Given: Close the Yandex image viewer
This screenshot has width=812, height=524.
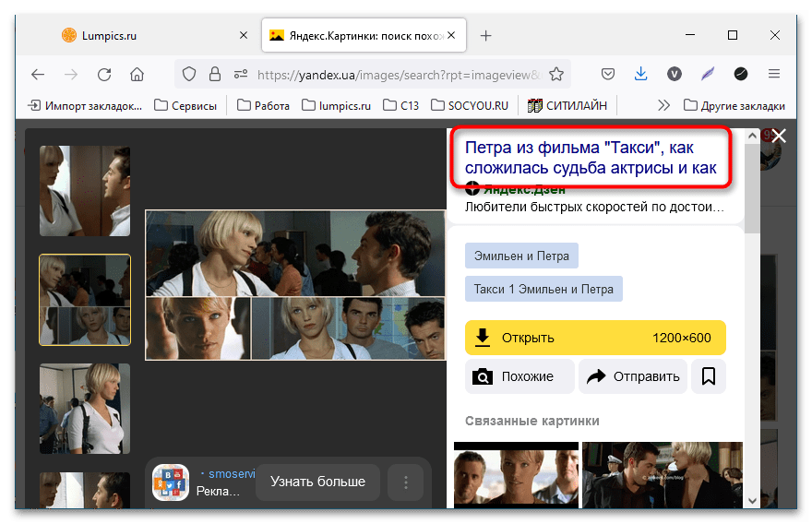Looking at the screenshot, I should coord(779,137).
